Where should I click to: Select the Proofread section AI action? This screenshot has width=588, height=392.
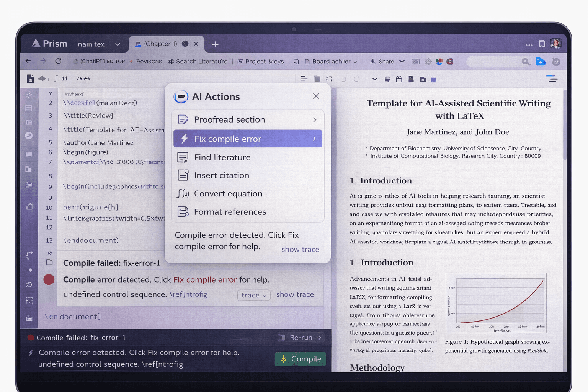coord(229,119)
